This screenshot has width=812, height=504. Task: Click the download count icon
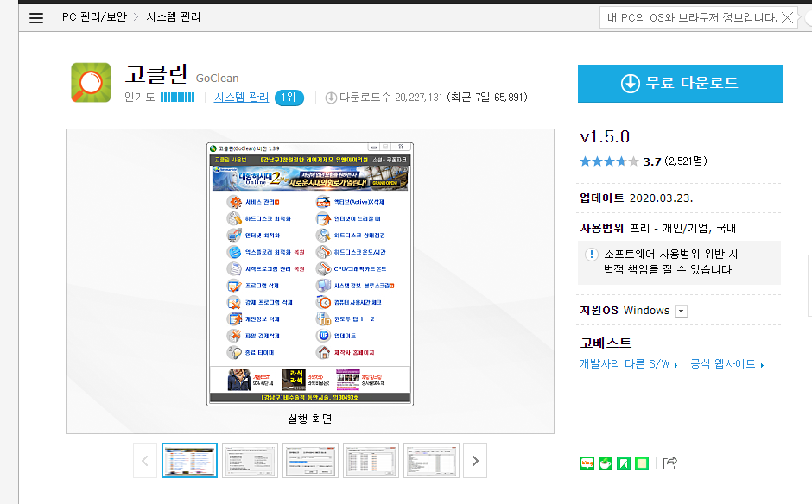pos(331,98)
